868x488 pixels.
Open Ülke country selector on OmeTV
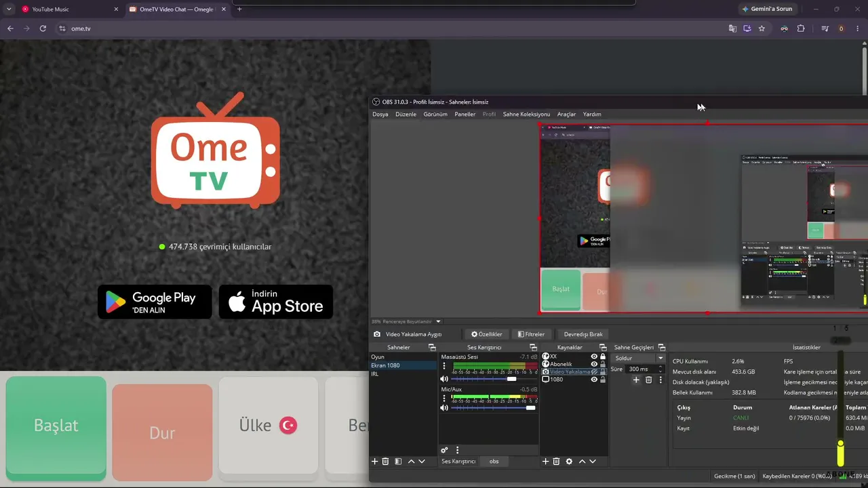coord(269,426)
